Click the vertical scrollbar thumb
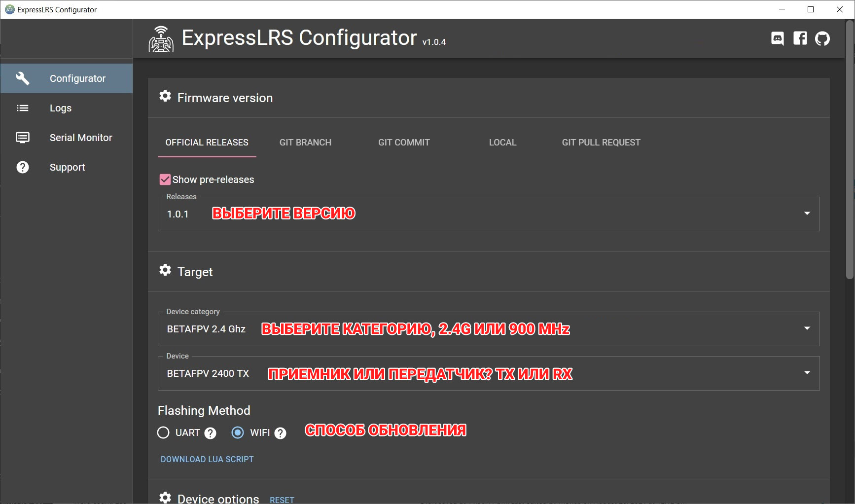This screenshot has width=855, height=504. (x=850, y=149)
